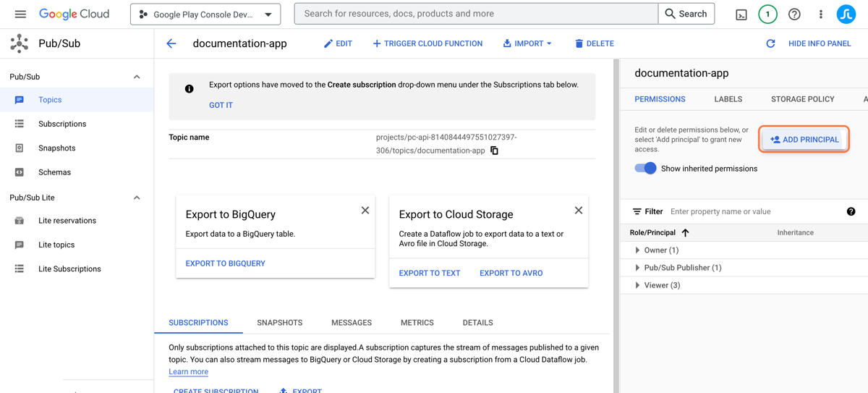Switch to the SUBSCRIPTIONS tab
Screen dimensions: 868x393
(198, 323)
